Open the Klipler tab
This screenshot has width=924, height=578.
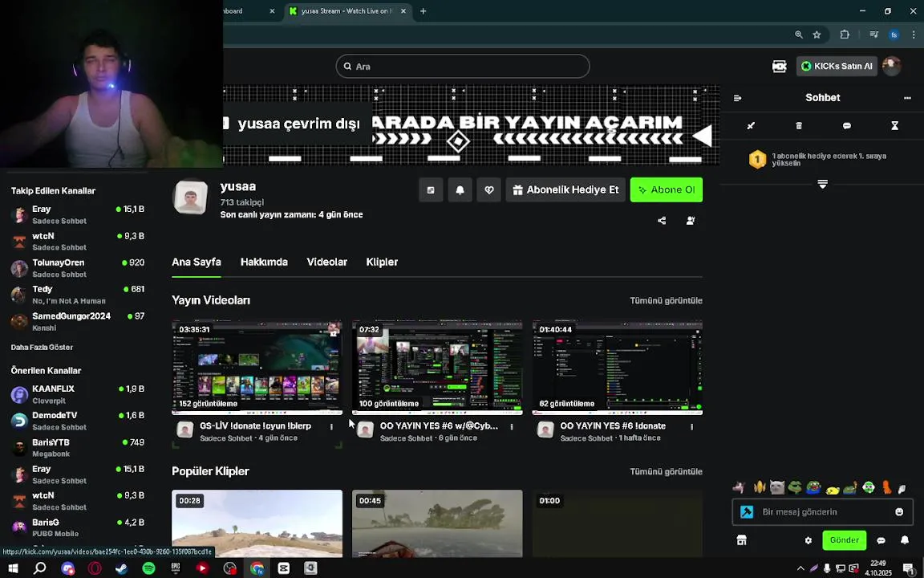pos(382,262)
